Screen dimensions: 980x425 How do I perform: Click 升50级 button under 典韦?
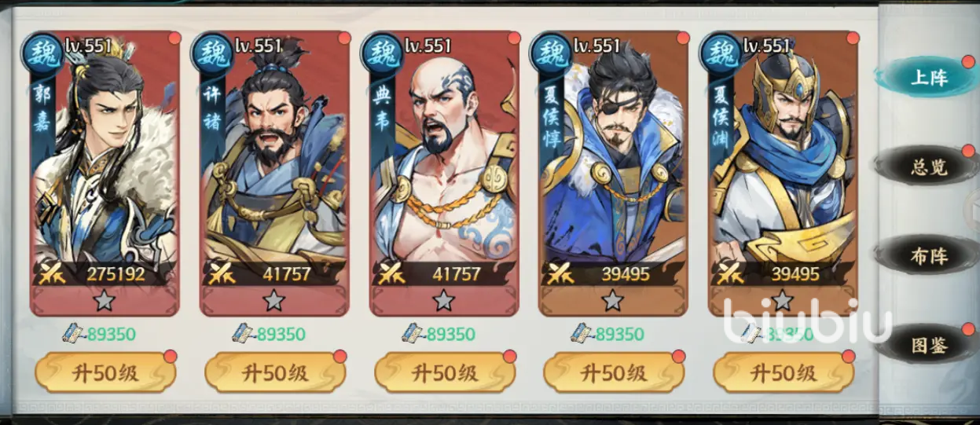click(445, 372)
